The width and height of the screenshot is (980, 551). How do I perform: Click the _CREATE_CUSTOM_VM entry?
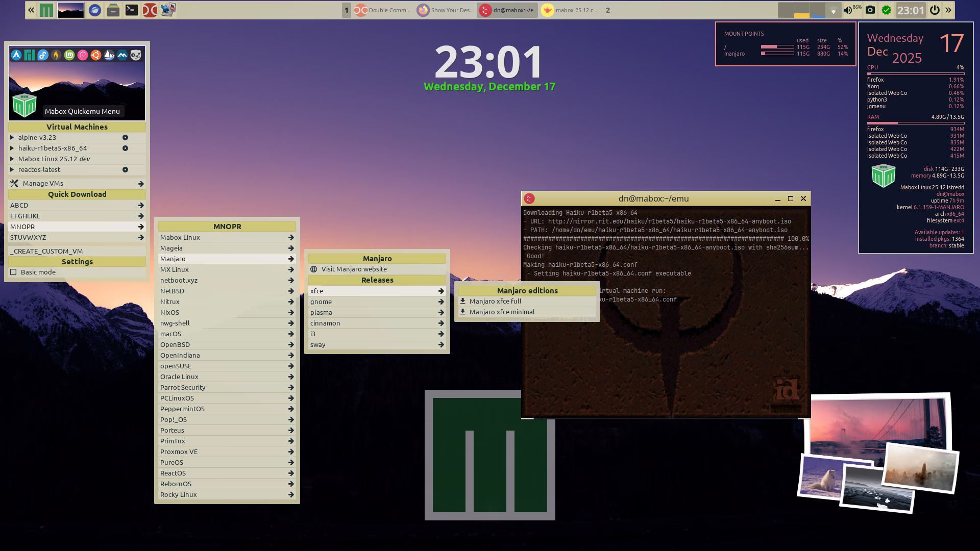pyautogui.click(x=46, y=251)
